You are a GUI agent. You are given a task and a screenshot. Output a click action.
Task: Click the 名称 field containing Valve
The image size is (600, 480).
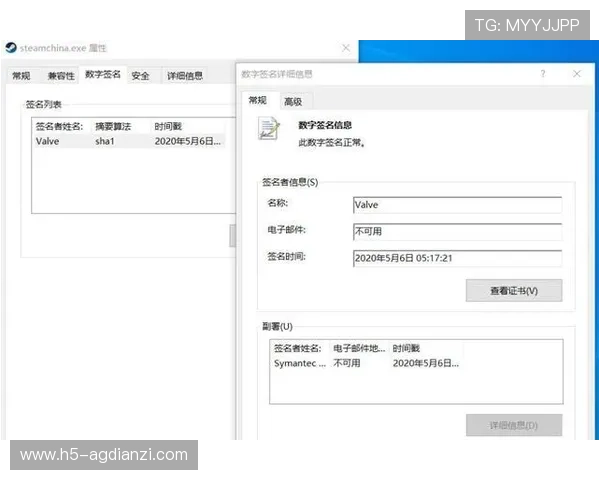[x=457, y=205]
